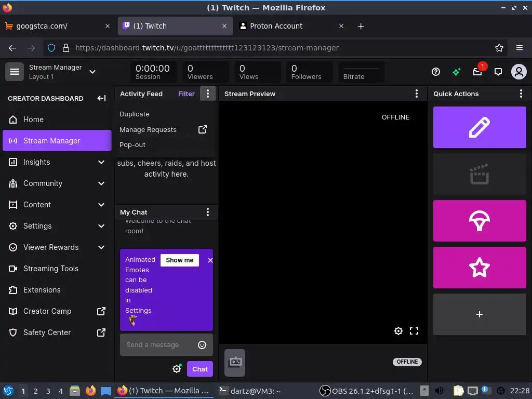Open the user profile avatar menu
This screenshot has height=399, width=532.
pyautogui.click(x=519, y=72)
